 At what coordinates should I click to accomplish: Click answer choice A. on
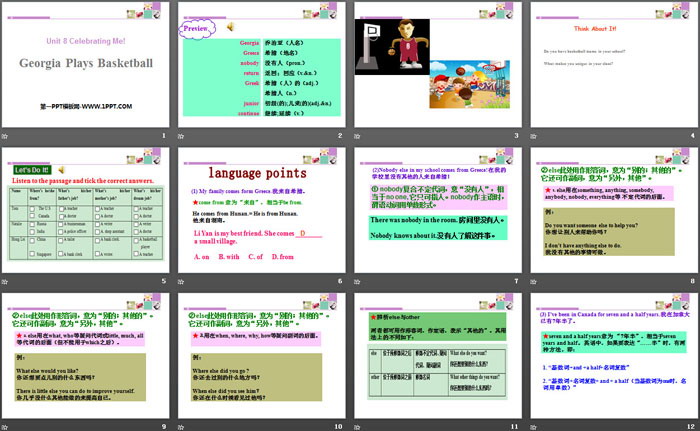[x=201, y=257]
